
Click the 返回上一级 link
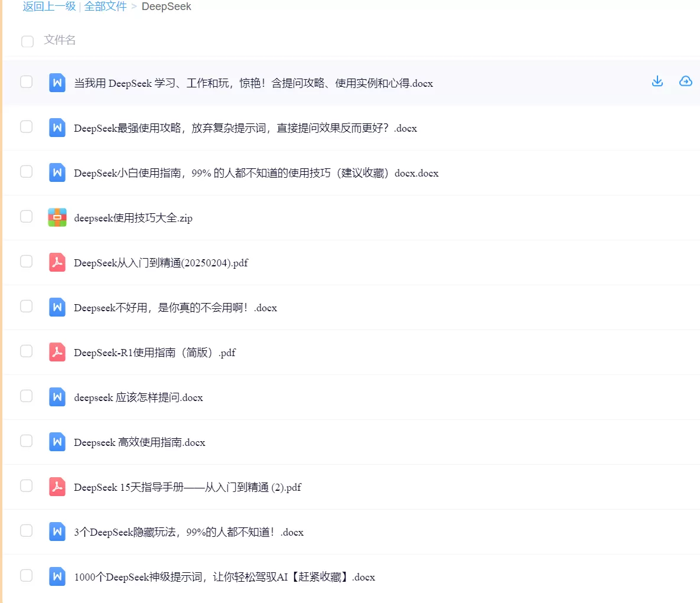point(48,6)
